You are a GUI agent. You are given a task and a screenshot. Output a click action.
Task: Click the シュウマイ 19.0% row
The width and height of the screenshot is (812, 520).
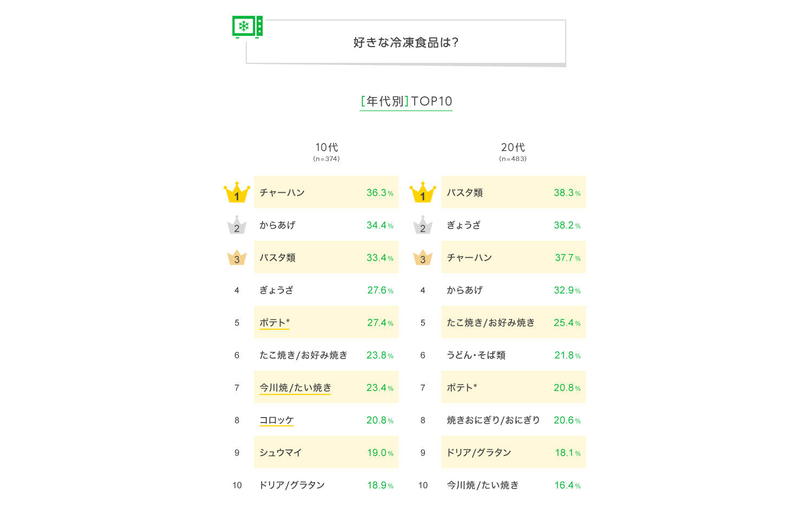click(x=326, y=452)
